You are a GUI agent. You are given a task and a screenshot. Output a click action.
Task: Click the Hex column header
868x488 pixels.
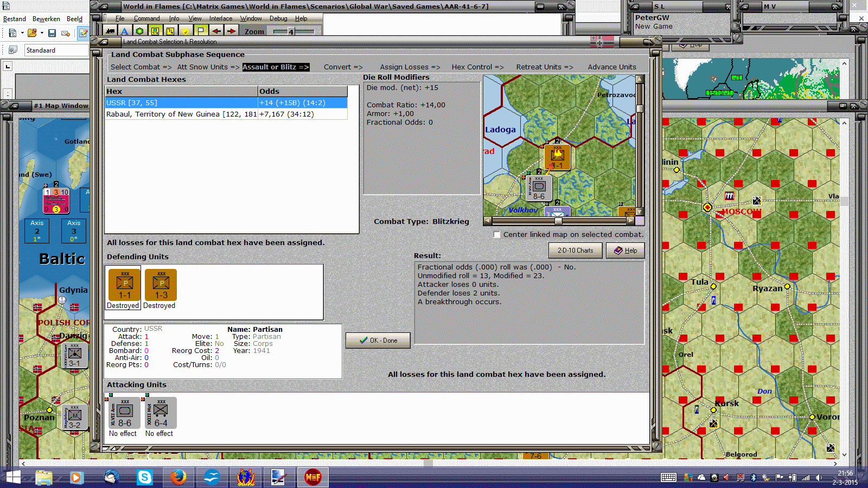click(181, 91)
